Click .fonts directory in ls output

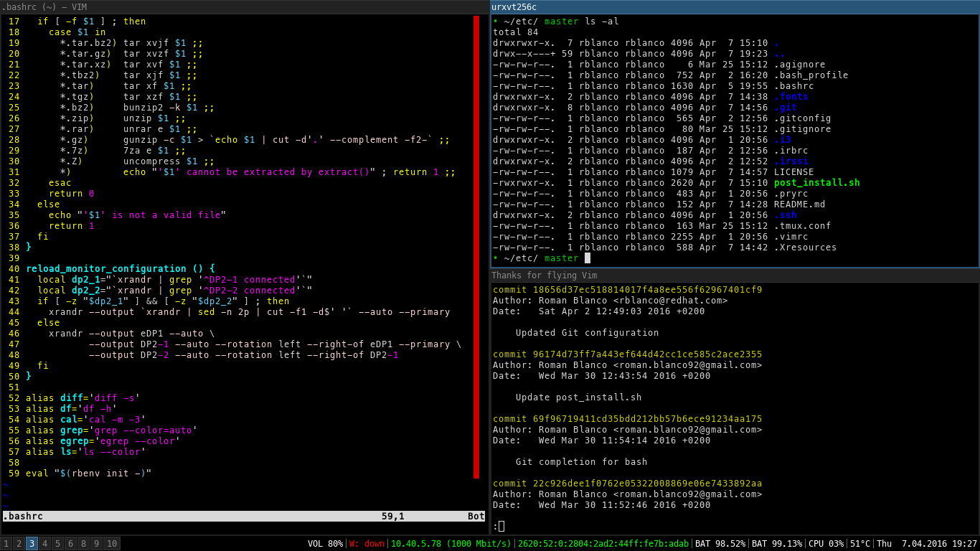791,97
